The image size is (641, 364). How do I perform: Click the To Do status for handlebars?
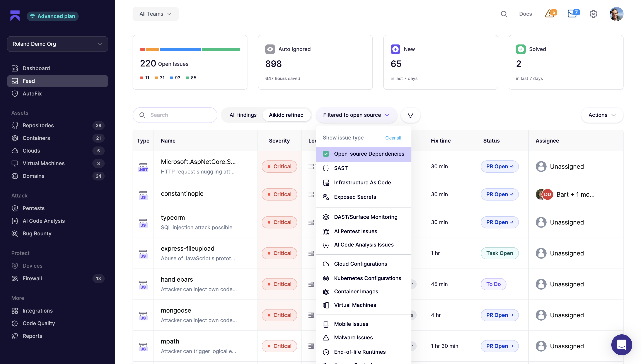(x=493, y=284)
